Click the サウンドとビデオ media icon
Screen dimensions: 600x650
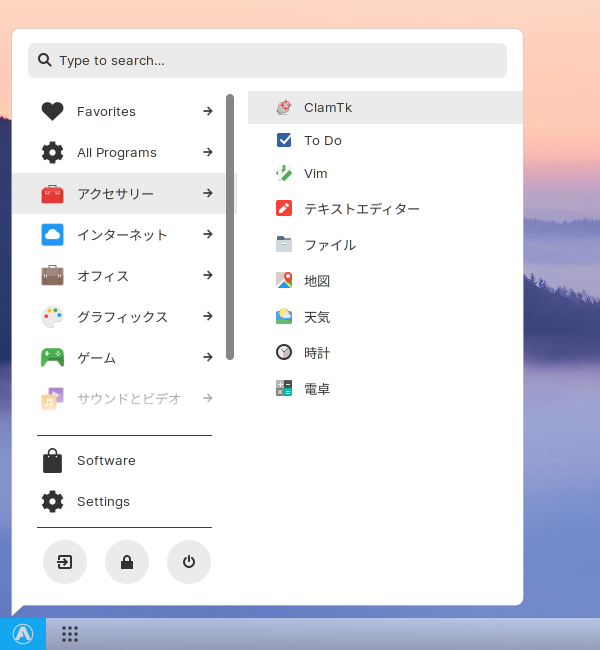(52, 398)
